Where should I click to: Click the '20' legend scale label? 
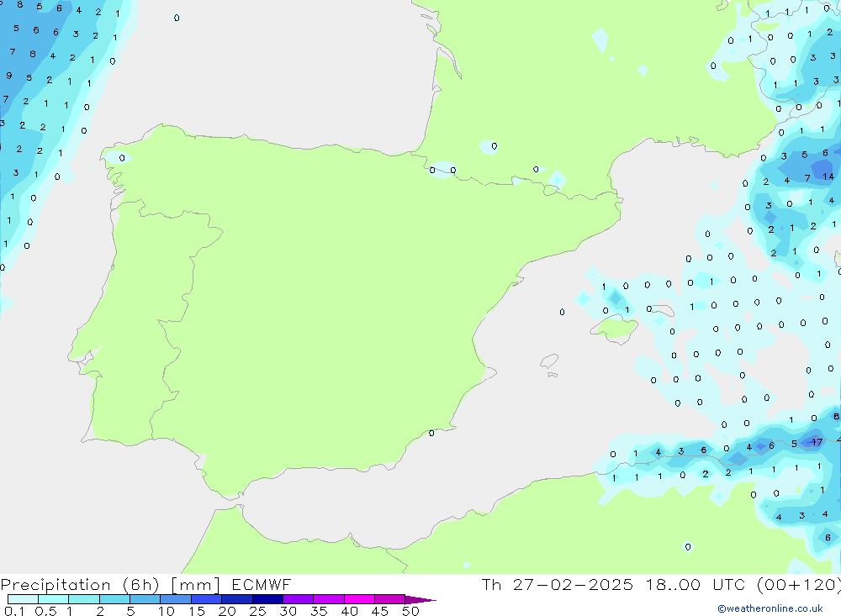227,611
